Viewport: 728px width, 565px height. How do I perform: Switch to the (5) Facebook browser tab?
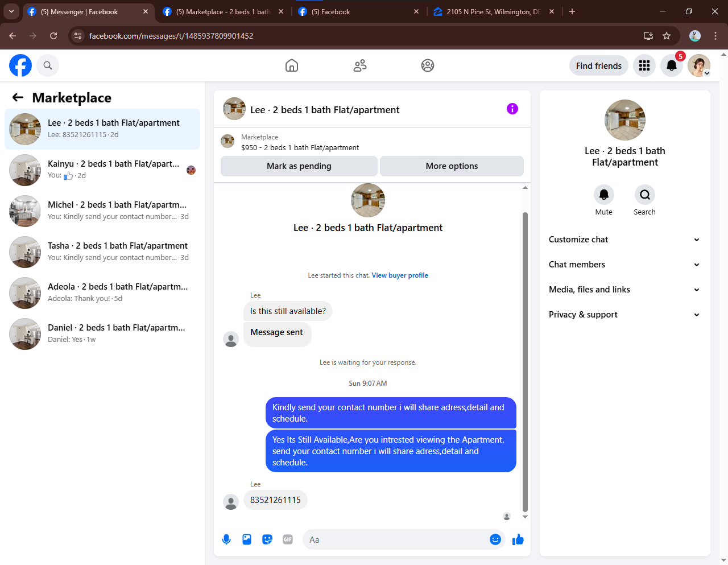[359, 11]
